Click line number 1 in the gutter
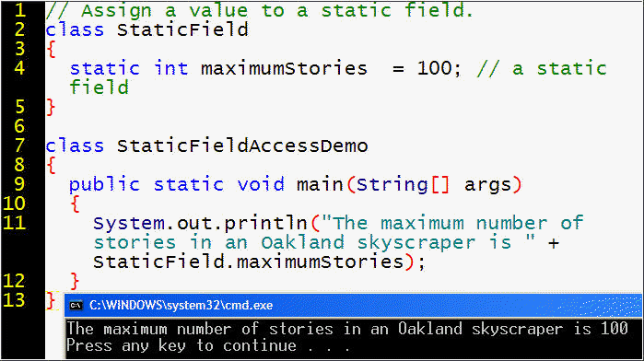 pyautogui.click(x=20, y=10)
